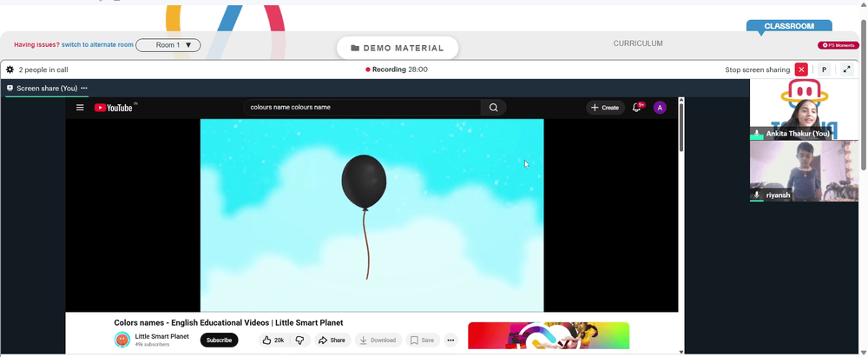The image size is (868, 357).
Task: Open more actions ellipsis beside Save
Action: coord(450,340)
